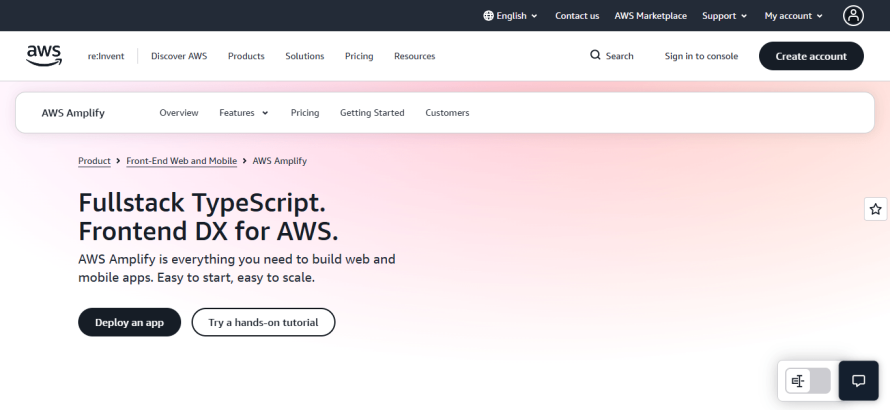Click the AWS Amplify title in sub-navigation
Screen dimensions: 890x410
click(x=73, y=113)
